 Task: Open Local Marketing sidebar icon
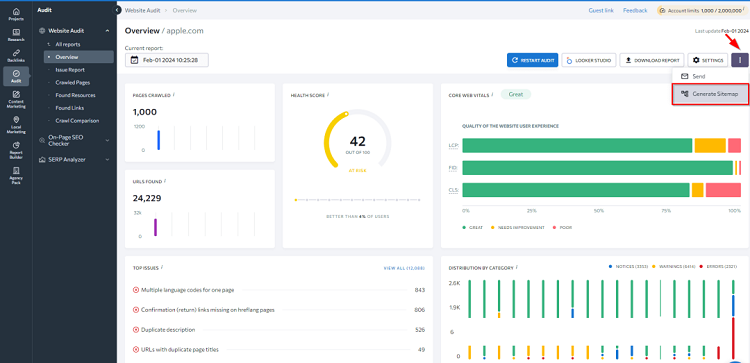pyautogui.click(x=16, y=124)
